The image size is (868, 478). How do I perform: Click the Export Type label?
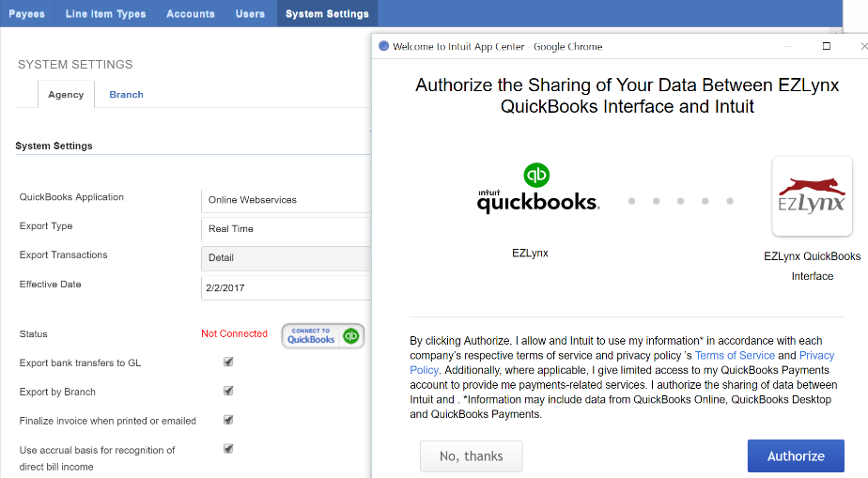coord(46,225)
